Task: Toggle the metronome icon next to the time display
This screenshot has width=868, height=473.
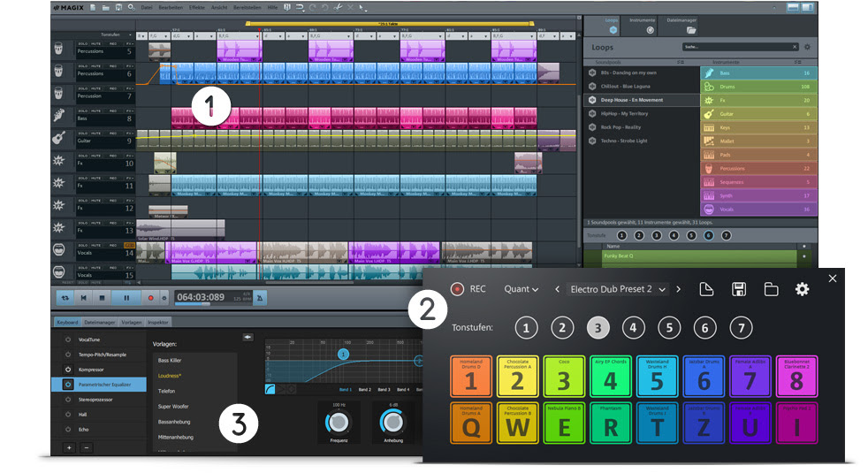Action: [x=260, y=298]
